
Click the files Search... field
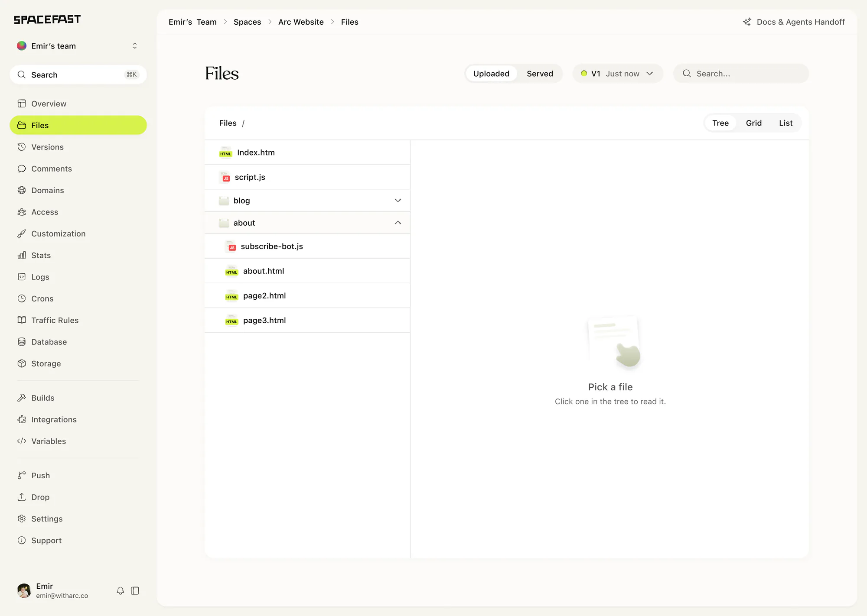pyautogui.click(x=741, y=74)
